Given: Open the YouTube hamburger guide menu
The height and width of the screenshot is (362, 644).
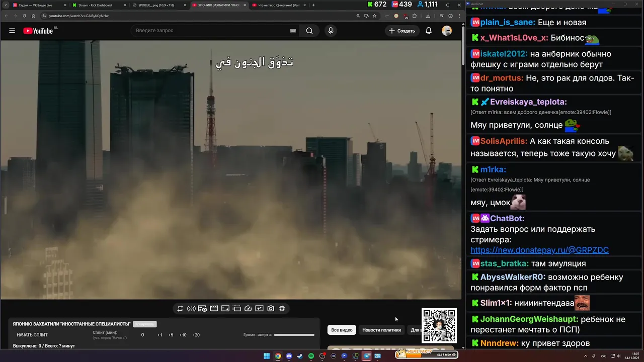Looking at the screenshot, I should 12,31.
